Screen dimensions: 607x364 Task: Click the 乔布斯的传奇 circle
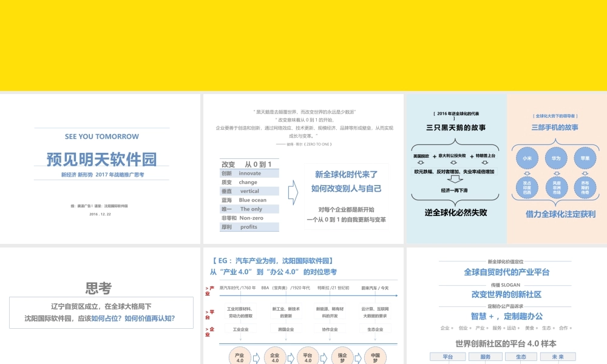(585, 188)
